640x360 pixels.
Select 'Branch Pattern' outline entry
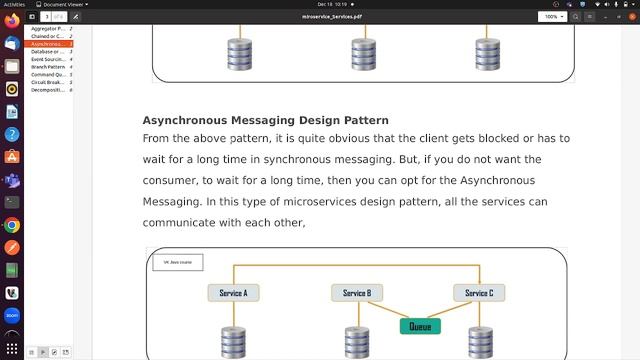tap(49, 67)
